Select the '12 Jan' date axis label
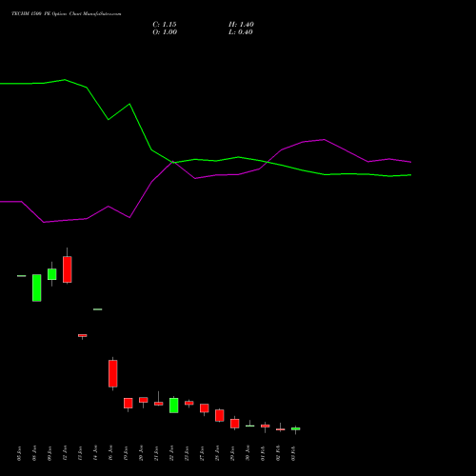Viewport: 476px width, 476px height. 65,453
